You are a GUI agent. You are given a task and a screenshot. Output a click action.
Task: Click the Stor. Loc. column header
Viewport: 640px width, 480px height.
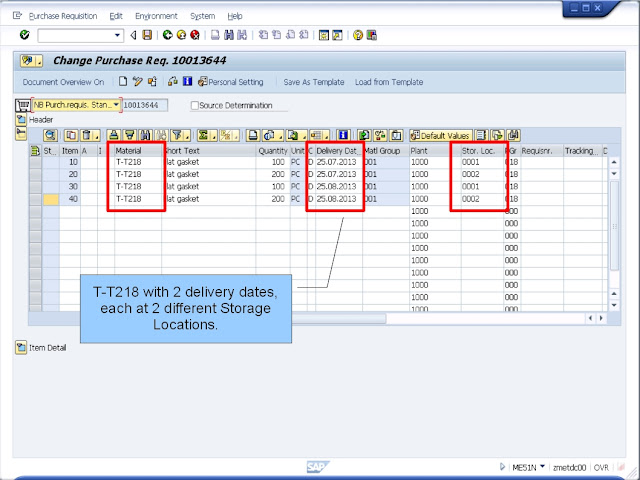[x=482, y=151]
